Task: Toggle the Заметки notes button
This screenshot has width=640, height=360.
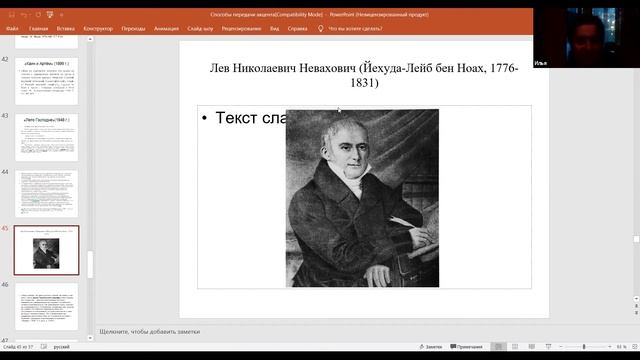Action: tap(431, 347)
